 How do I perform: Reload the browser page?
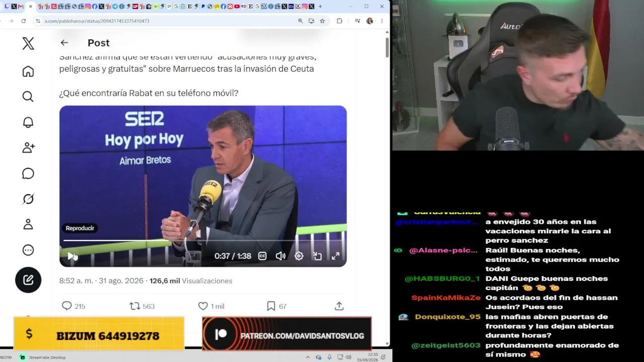coord(23,21)
